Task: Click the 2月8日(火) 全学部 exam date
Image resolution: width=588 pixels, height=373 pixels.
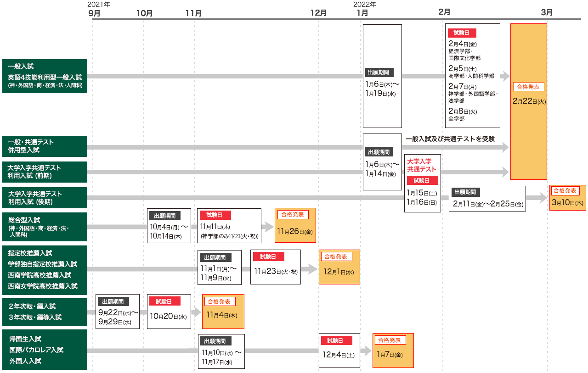Action: tap(463, 111)
